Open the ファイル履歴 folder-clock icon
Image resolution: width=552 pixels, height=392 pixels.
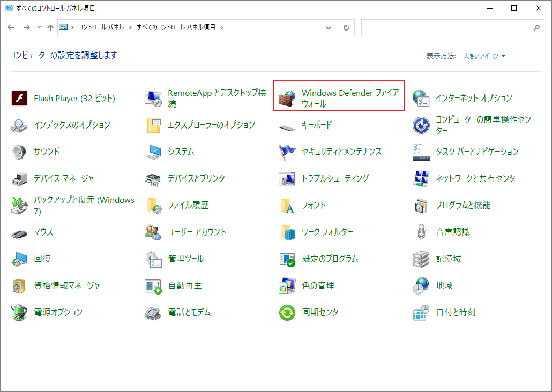(153, 205)
